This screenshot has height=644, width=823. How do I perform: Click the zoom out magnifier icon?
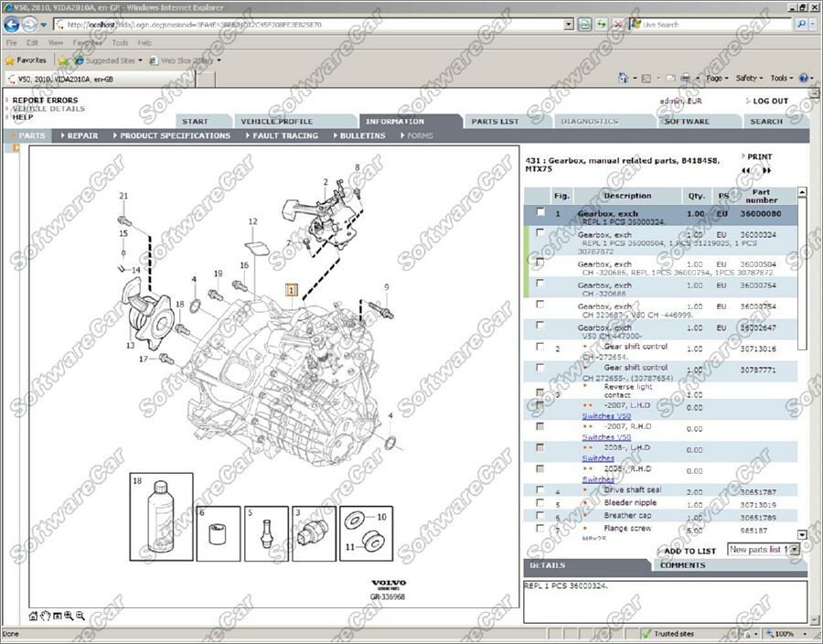point(80,616)
